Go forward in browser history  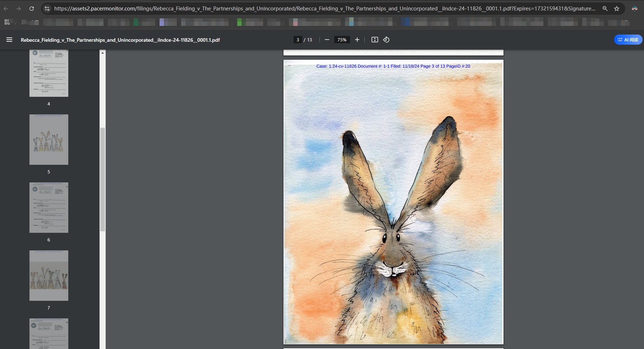(19, 9)
